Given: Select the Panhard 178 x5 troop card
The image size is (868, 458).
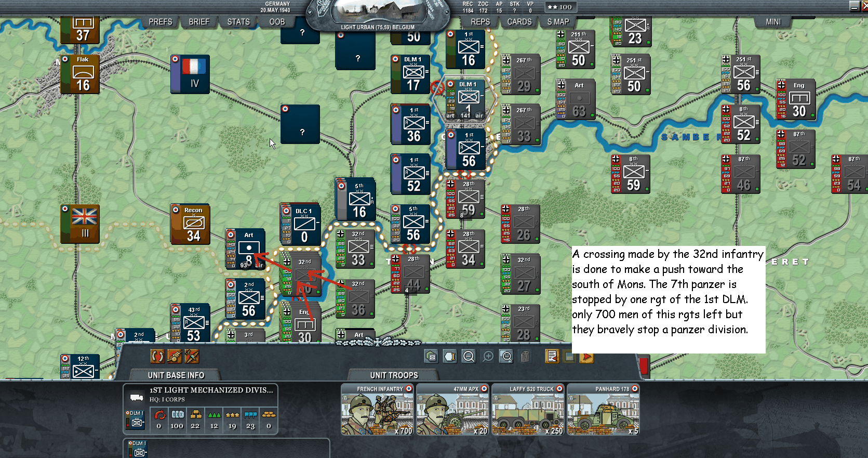Looking at the screenshot, I should [x=603, y=410].
